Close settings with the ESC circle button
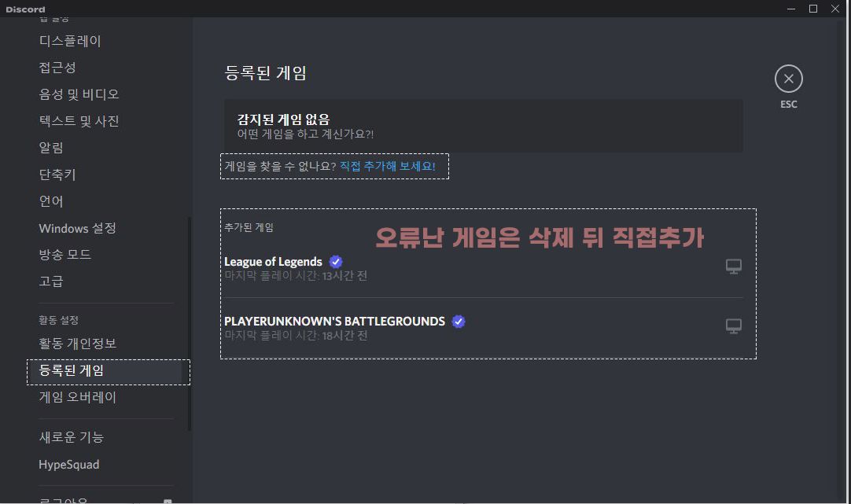 [x=789, y=78]
